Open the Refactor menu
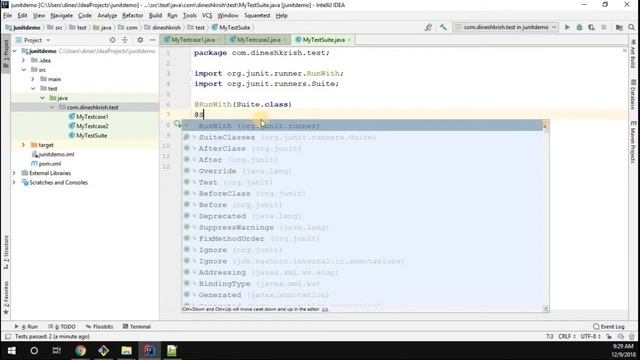 click(133, 16)
